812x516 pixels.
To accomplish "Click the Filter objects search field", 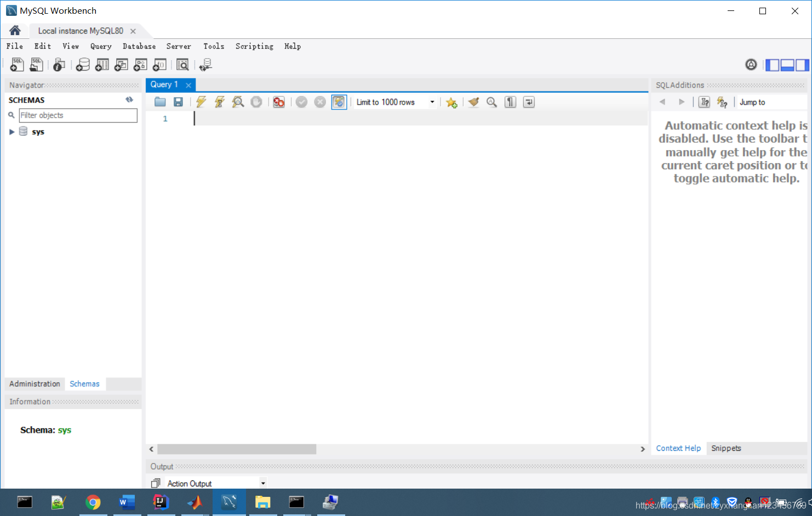I will [78, 115].
